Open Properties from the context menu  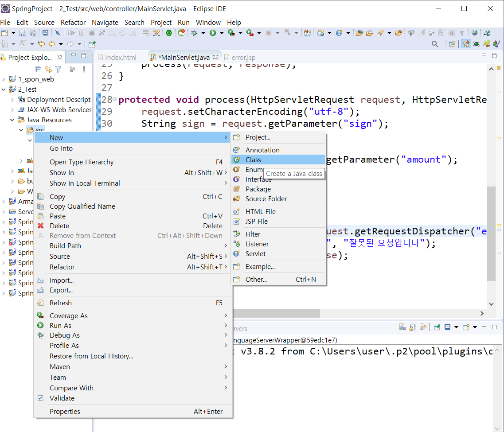click(133, 412)
